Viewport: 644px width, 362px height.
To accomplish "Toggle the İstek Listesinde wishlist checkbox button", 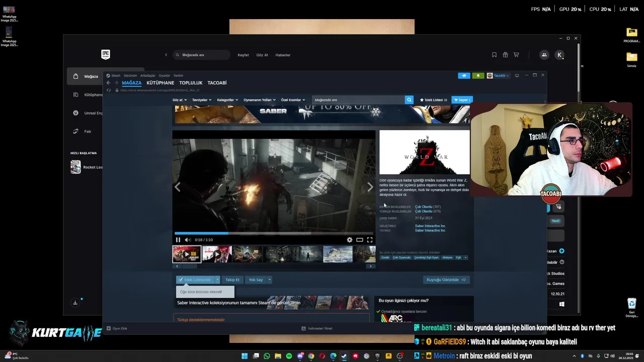I will 195,280.
